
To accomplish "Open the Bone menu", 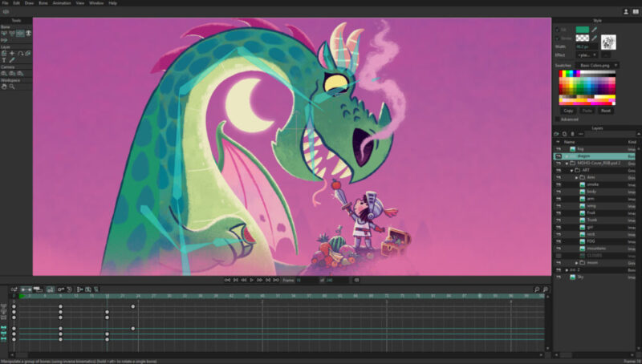I will (43, 3).
